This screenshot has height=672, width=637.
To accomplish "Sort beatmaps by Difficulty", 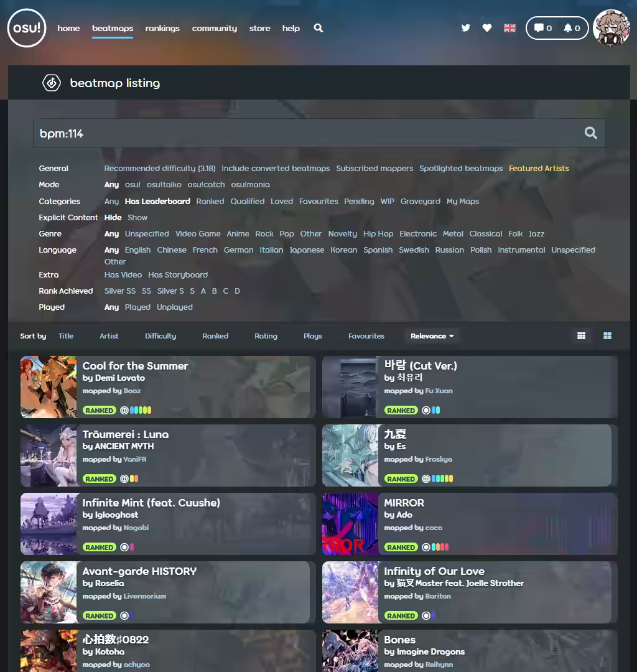I will point(160,336).
